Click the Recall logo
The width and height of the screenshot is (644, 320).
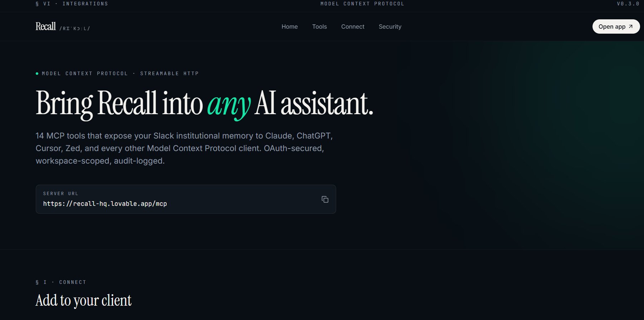click(46, 26)
